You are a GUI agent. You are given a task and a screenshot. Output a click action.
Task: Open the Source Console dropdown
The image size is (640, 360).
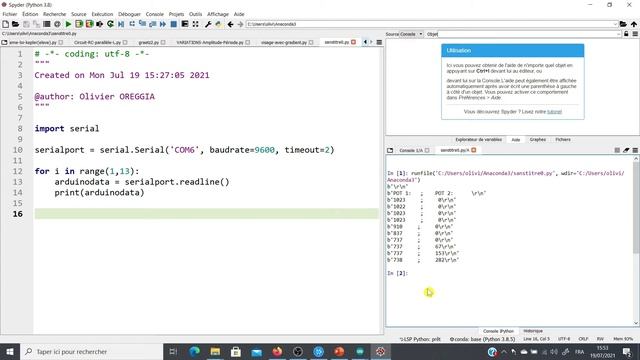(411, 34)
